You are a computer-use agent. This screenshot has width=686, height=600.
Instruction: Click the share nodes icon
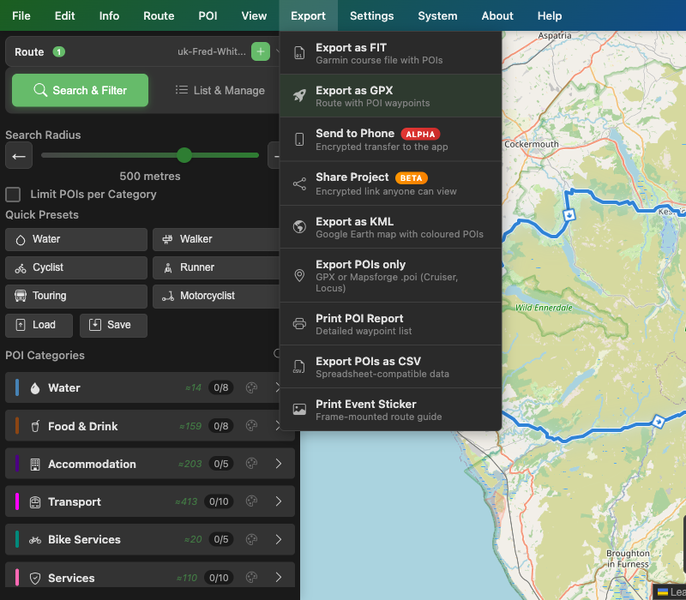point(299,184)
